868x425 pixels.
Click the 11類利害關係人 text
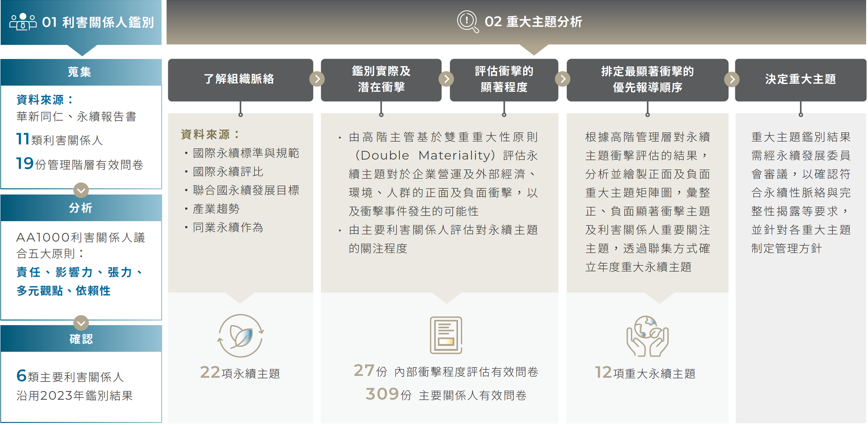[60, 139]
